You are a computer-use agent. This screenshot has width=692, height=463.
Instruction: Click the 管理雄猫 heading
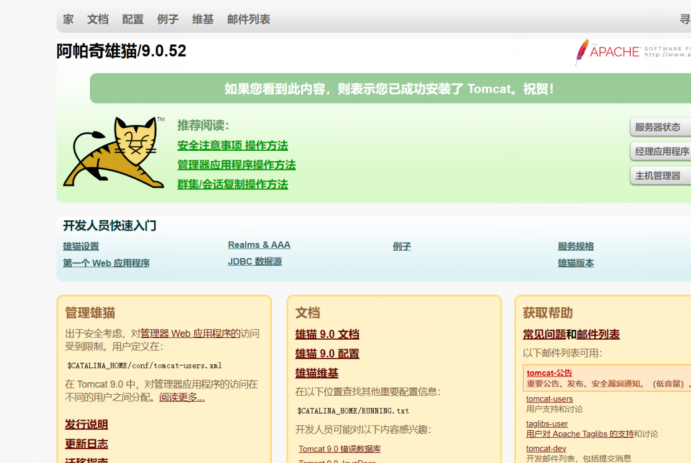coord(90,312)
